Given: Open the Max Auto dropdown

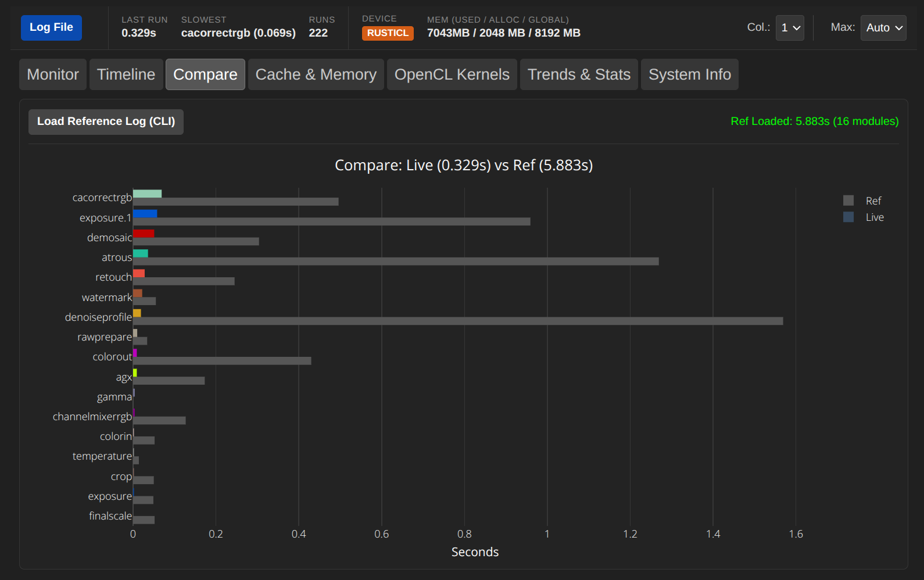Looking at the screenshot, I should point(883,28).
